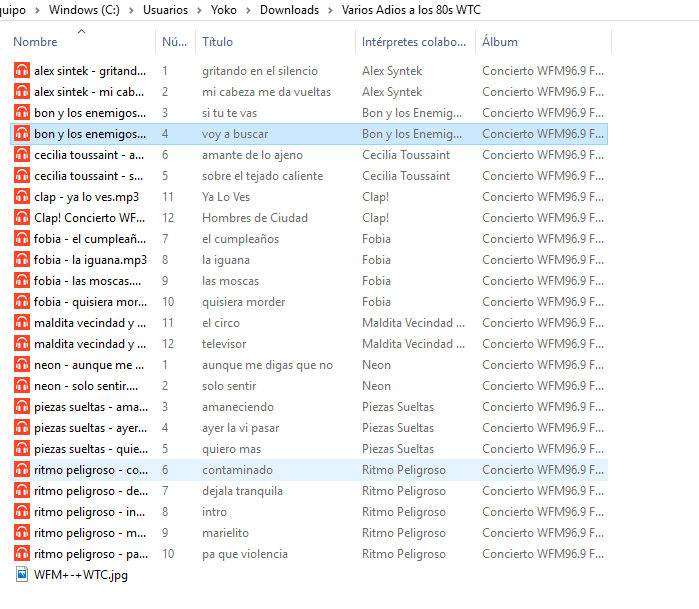Image resolution: width=699 pixels, height=609 pixels.
Task: Sort files by the Álbum column header
Action: point(500,42)
